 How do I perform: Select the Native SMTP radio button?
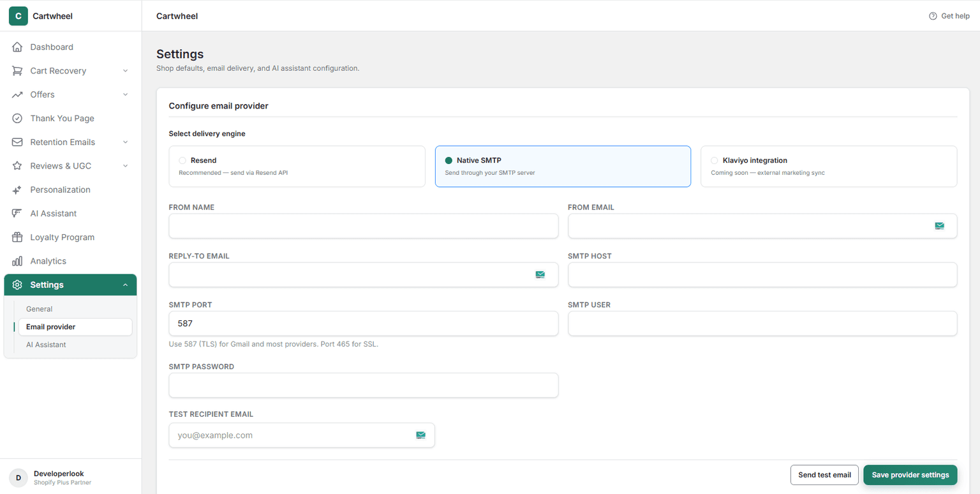pos(449,161)
